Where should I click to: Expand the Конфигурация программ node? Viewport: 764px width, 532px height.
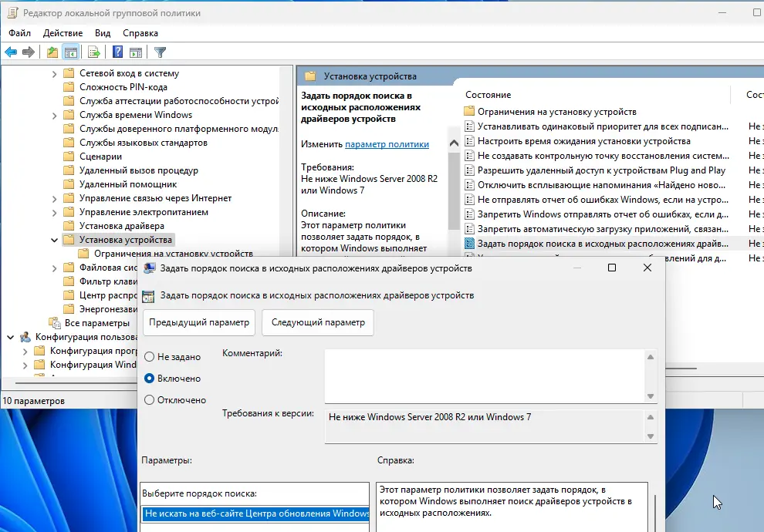[25, 351]
